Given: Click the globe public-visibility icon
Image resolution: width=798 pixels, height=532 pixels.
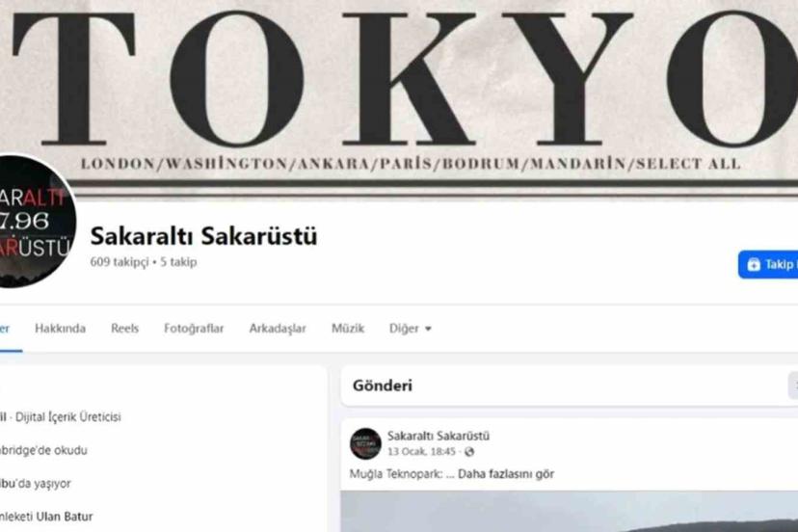Looking at the screenshot, I should [x=469, y=452].
